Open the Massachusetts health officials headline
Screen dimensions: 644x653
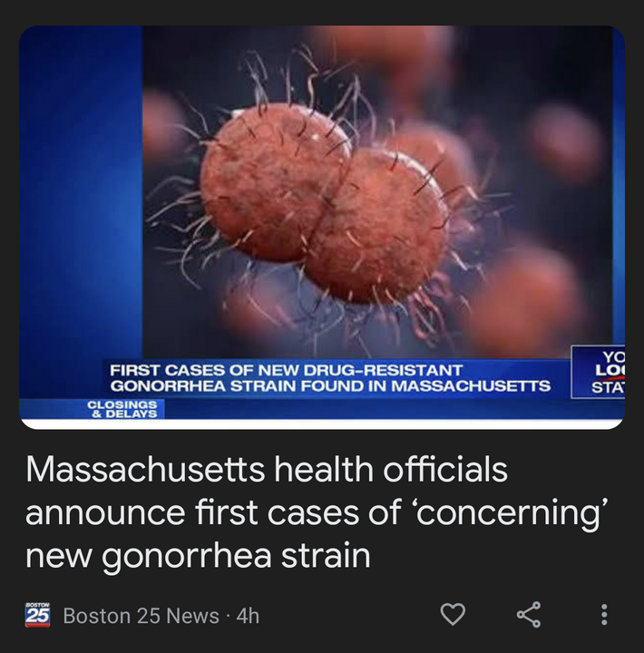click(x=317, y=512)
